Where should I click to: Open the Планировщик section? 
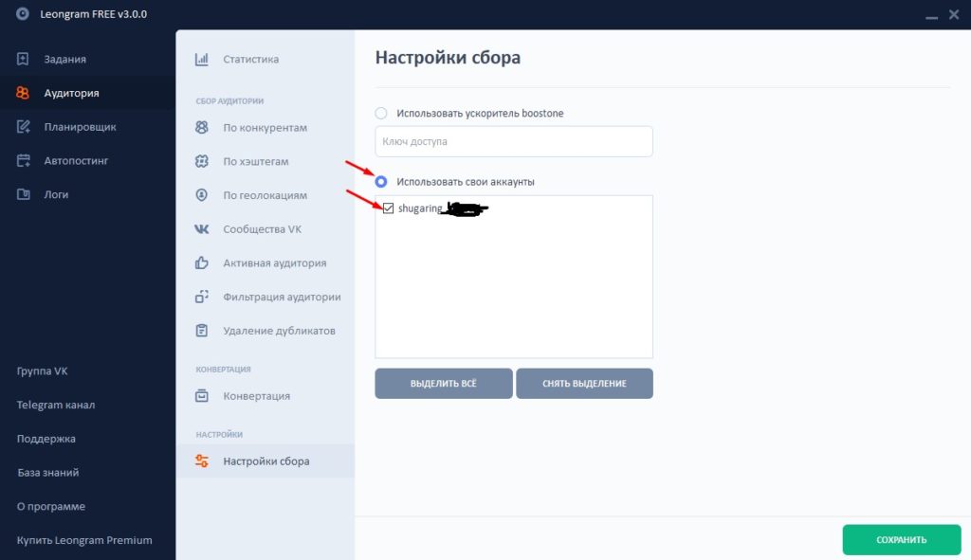[87, 127]
